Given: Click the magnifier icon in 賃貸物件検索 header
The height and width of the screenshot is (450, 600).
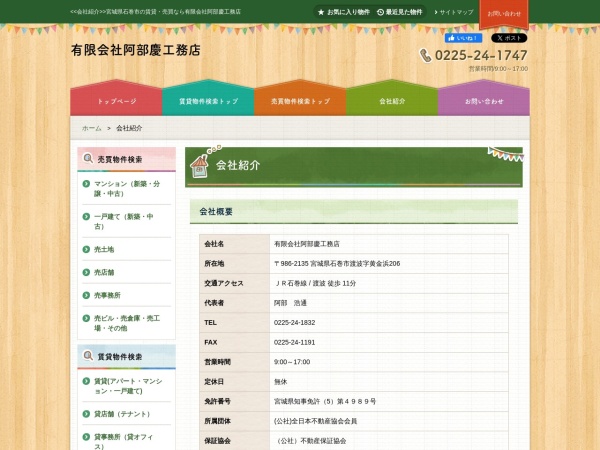Looking at the screenshot, I should 88,356.
